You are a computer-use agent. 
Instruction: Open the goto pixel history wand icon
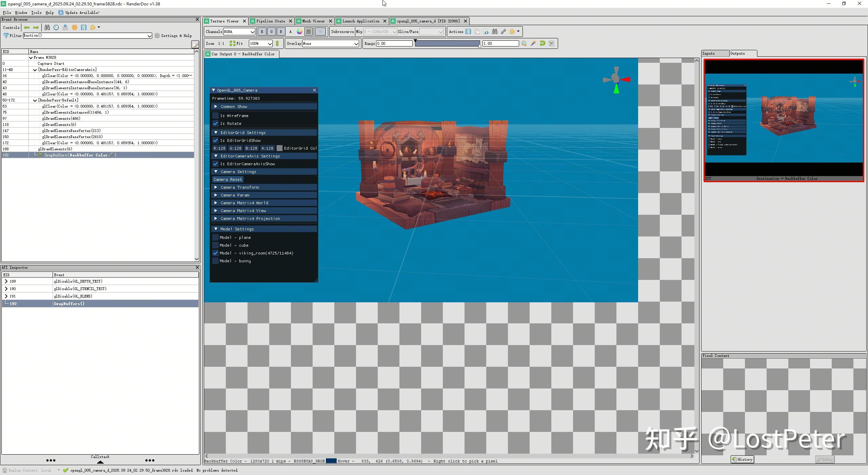pos(533,43)
